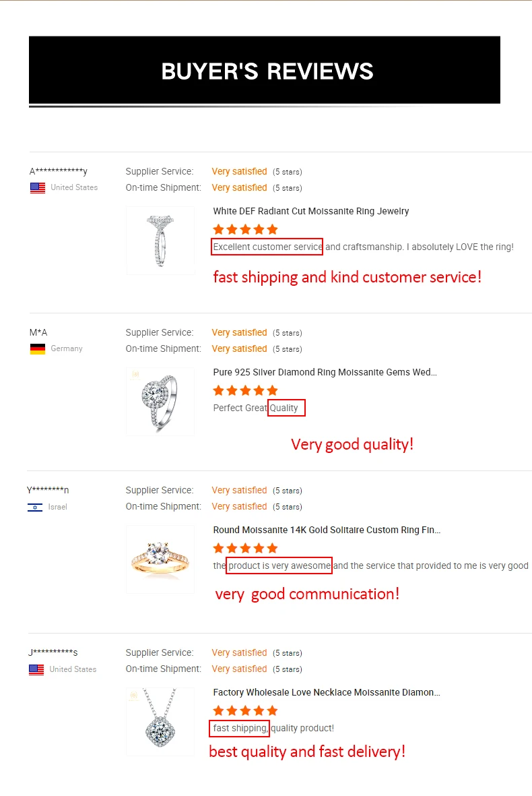
Task: Click star rating of Love Necklace review
Action: 245,710
